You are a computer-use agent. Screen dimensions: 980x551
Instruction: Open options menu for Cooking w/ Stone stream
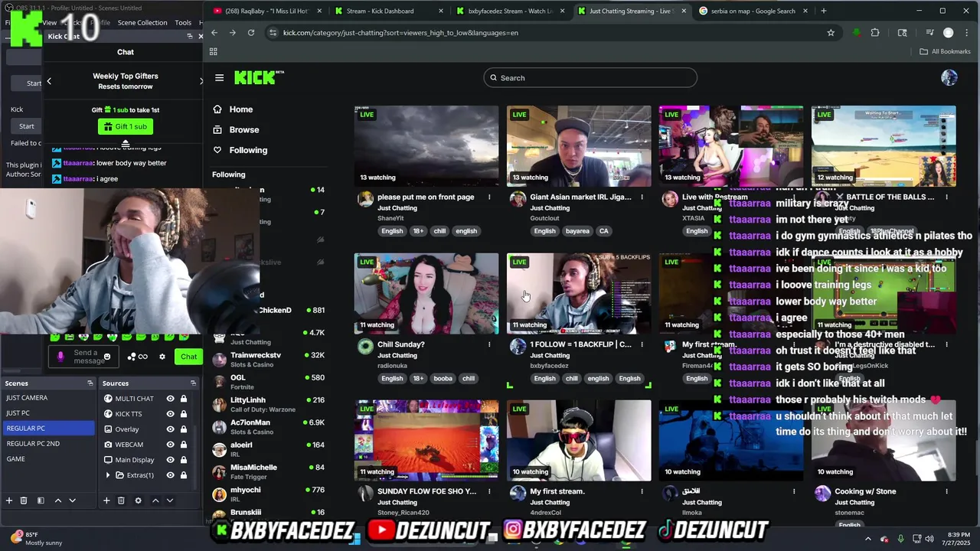[946, 491]
